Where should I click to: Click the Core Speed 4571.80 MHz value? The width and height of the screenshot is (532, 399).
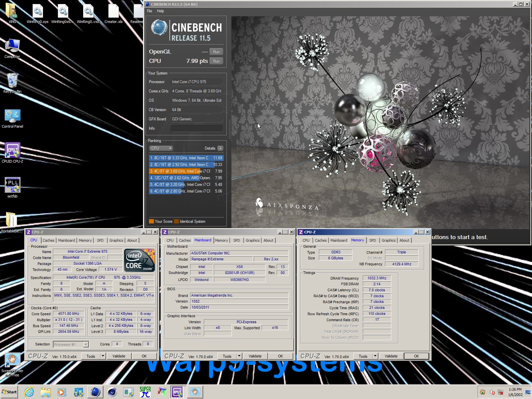click(x=69, y=314)
